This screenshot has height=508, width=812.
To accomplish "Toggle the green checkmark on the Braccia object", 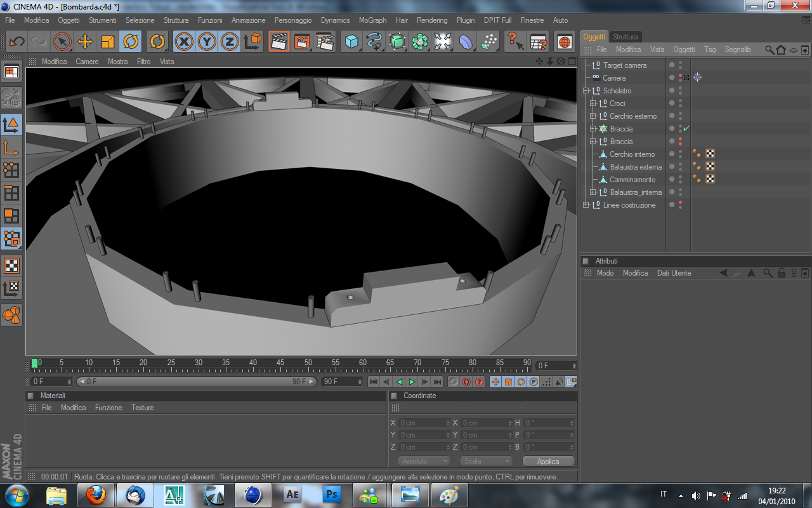I will point(686,129).
